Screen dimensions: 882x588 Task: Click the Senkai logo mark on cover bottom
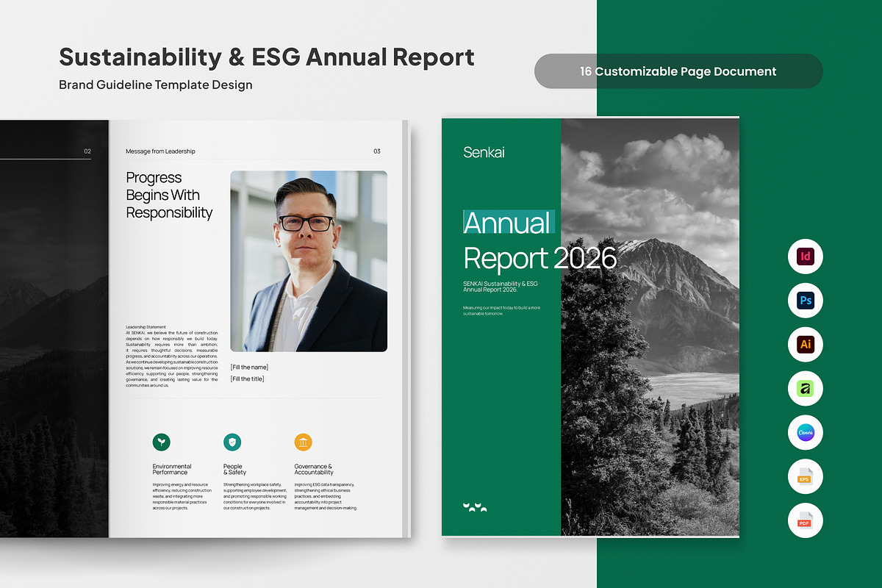click(475, 506)
